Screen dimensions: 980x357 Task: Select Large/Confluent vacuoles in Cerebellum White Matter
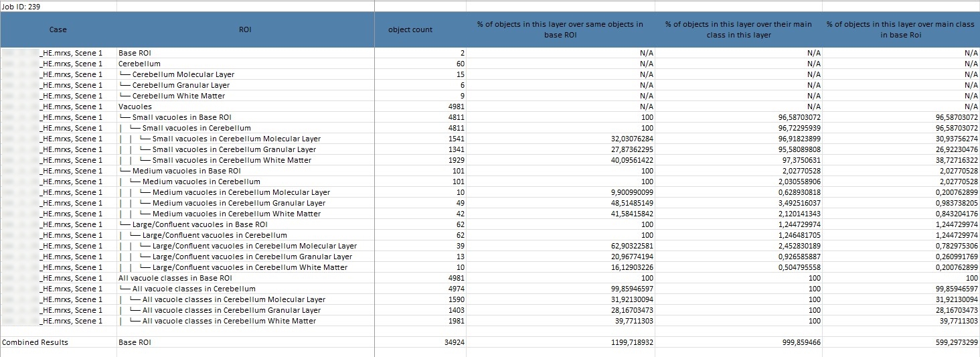(x=250, y=267)
